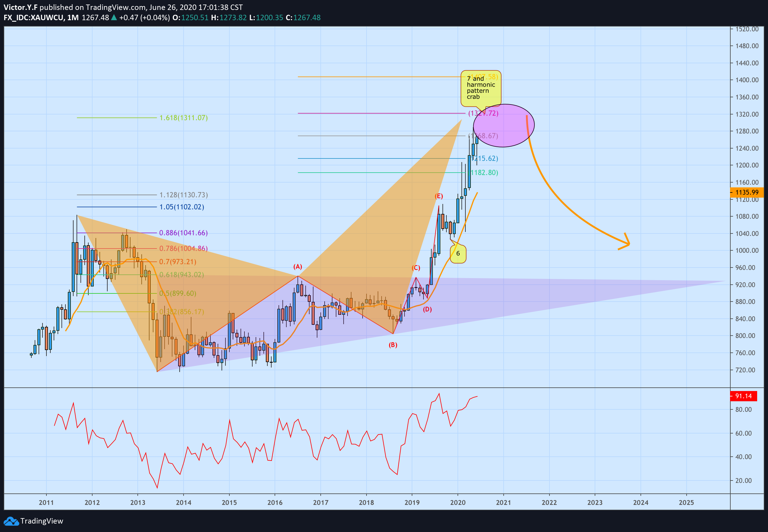Click the (B) wave label
Viewport: 768px width, 532px height.
(x=393, y=345)
